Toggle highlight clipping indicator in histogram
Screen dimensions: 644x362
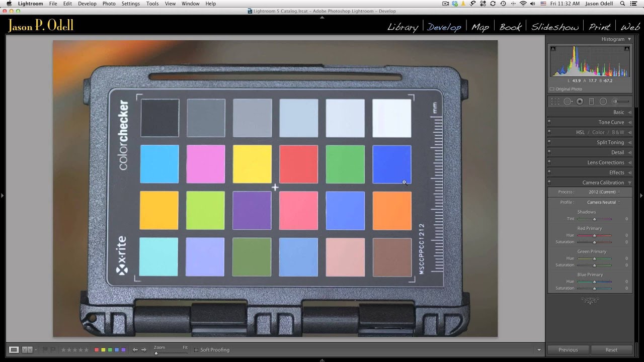coord(627,49)
